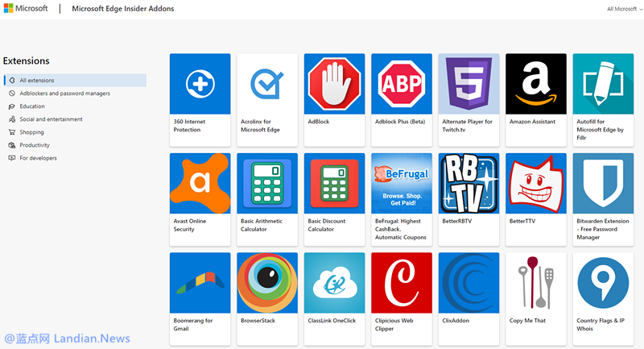
Task: Click the ClixAddon title text
Action: pos(456,321)
